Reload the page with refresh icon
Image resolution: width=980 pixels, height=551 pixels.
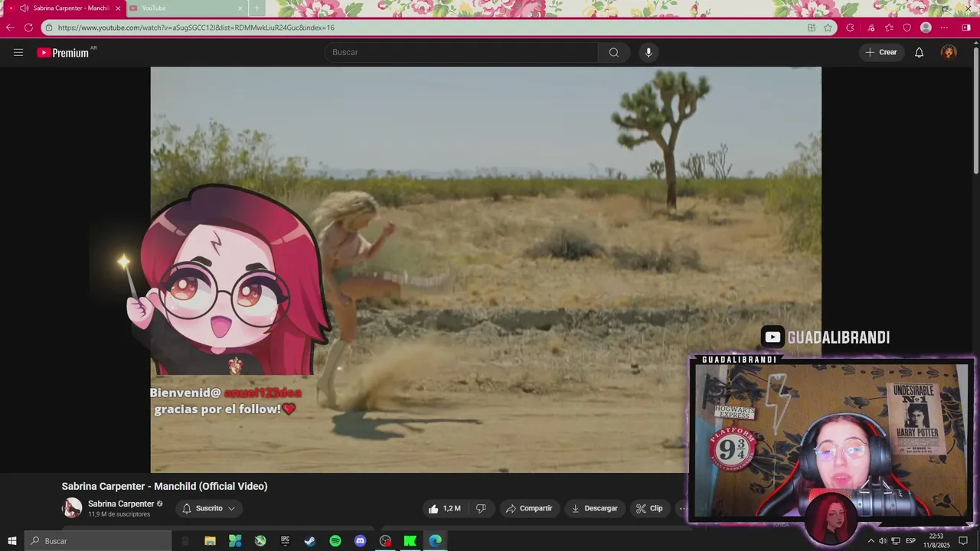[x=28, y=28]
